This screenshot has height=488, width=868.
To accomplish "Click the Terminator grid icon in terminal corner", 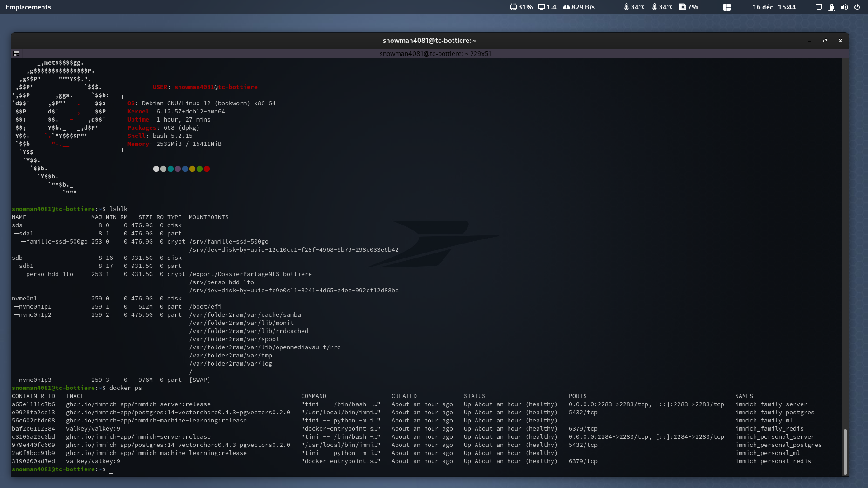I will tap(16, 53).
